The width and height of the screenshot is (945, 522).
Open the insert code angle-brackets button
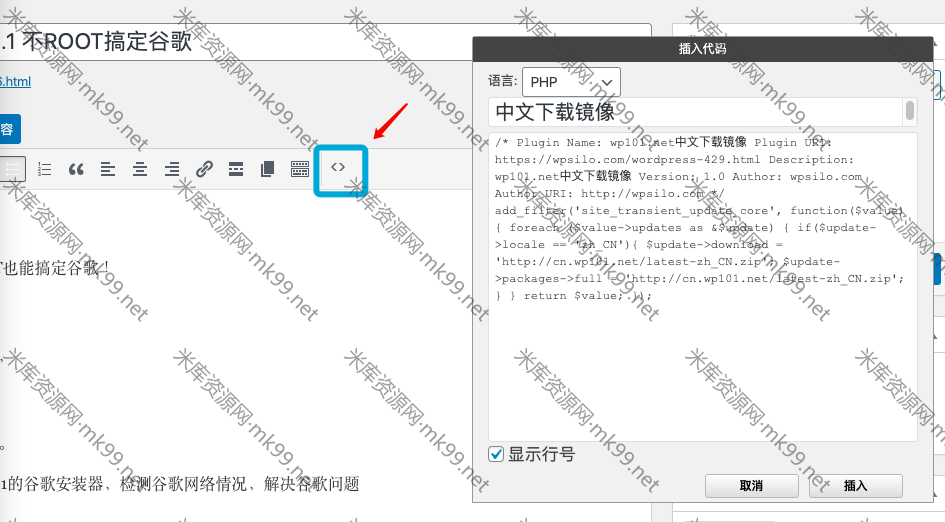point(338,167)
